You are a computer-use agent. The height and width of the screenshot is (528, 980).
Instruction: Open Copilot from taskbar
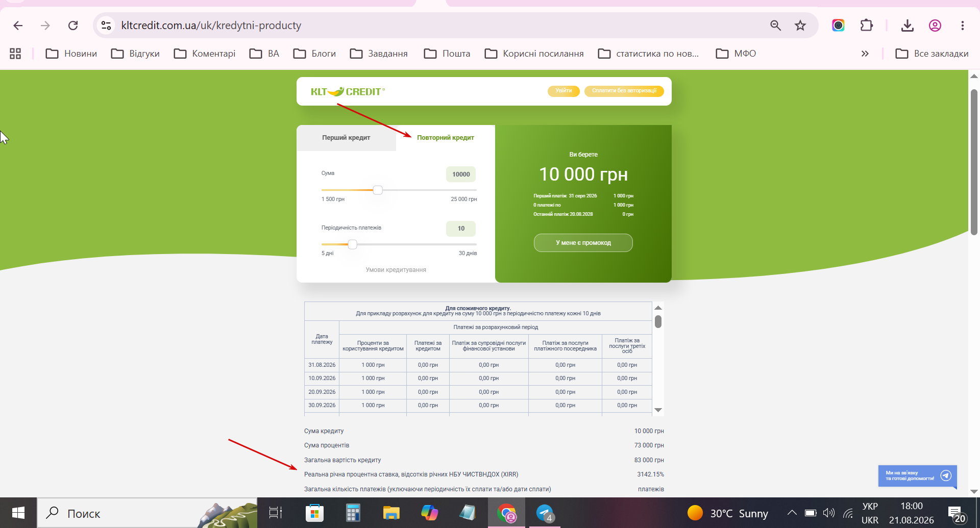tap(429, 513)
